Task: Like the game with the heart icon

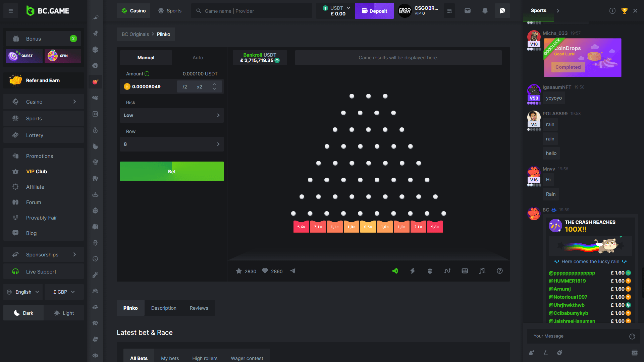Action: (x=265, y=271)
